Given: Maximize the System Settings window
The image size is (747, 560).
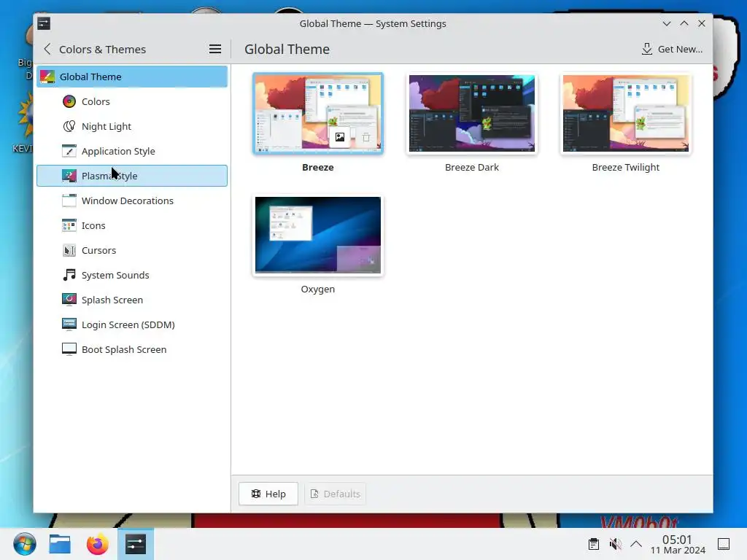Looking at the screenshot, I should [684, 23].
